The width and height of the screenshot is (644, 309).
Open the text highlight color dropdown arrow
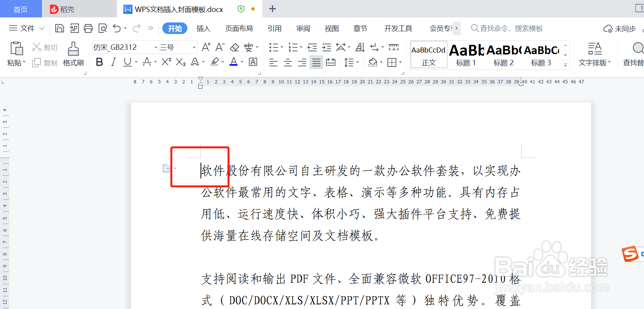coord(223,62)
